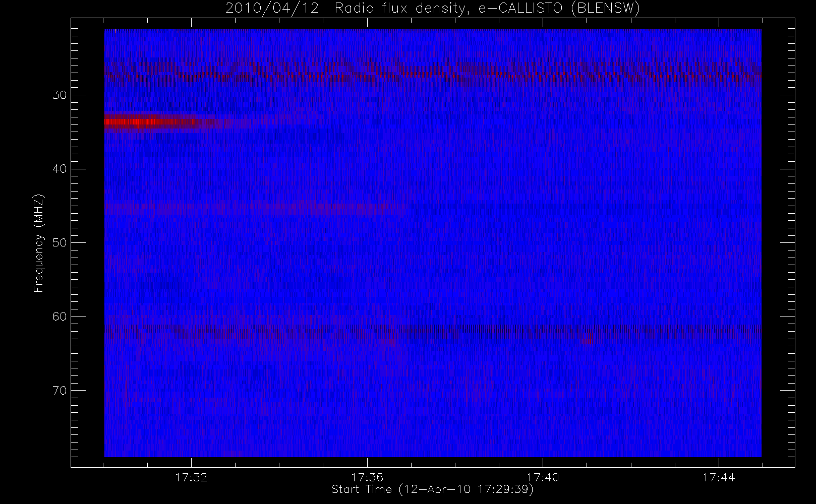Click the 30 MHz frequency tick label
The height and width of the screenshot is (504, 816).
(60, 95)
